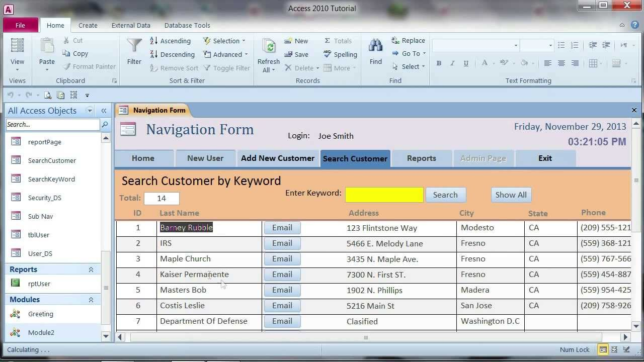Sort records with Ascending icon
644x362 pixels.
(x=170, y=41)
